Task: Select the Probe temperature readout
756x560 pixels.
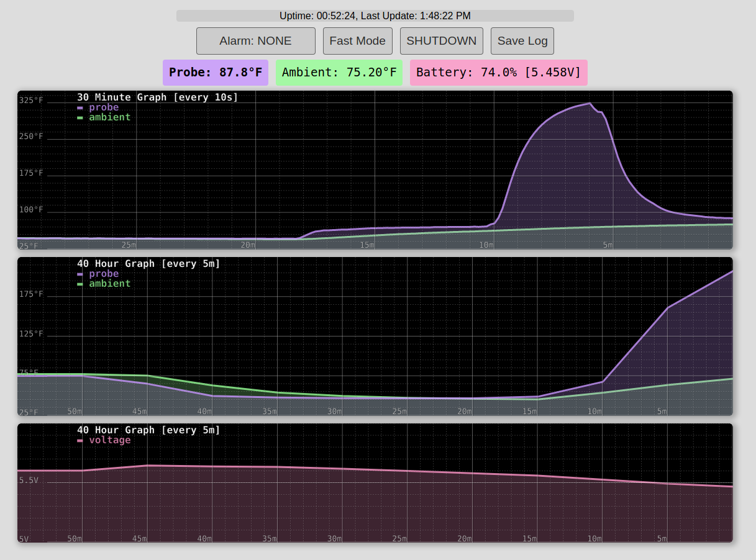Action: (x=215, y=72)
